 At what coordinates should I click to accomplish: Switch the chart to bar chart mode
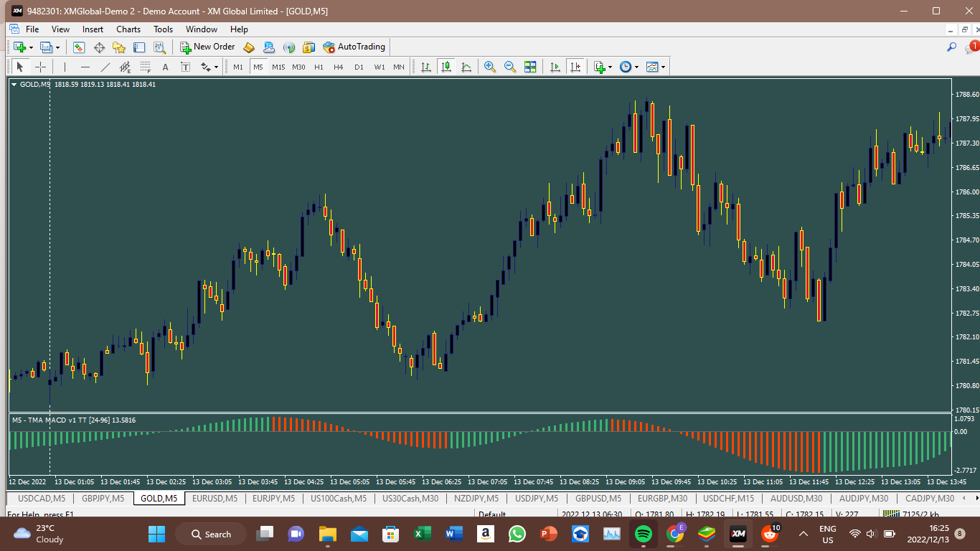click(426, 67)
